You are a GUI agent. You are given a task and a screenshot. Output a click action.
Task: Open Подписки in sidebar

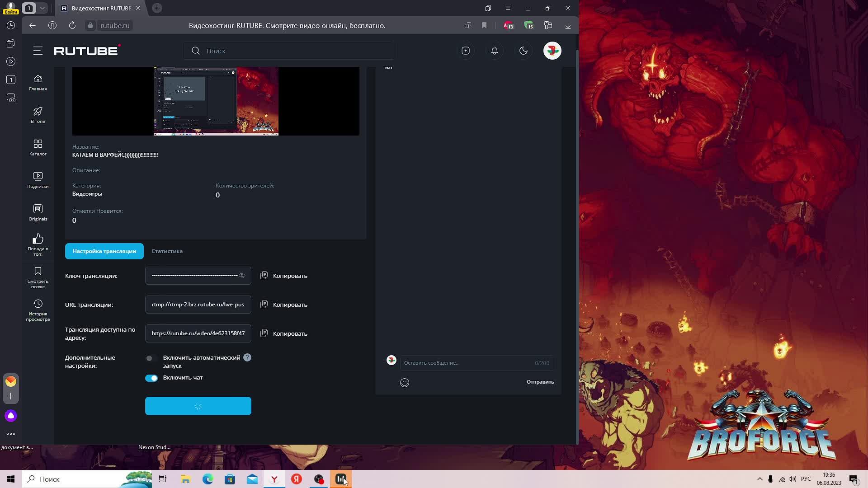pos(38,180)
